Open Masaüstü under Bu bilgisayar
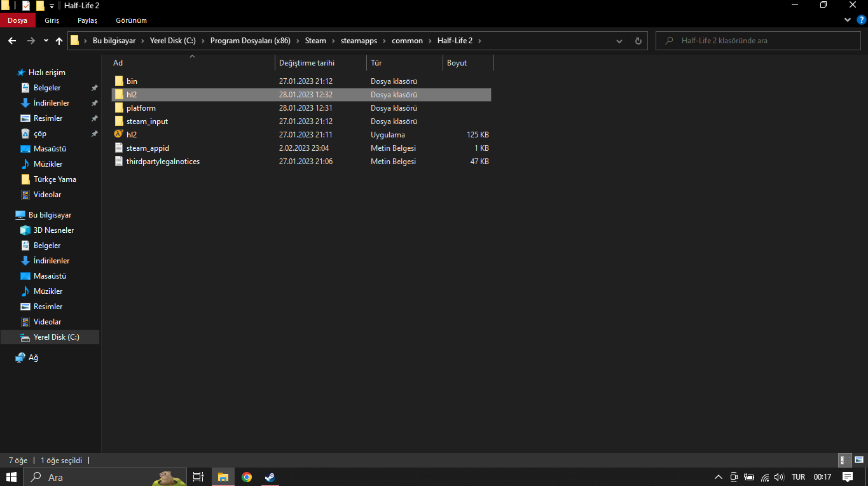The height and width of the screenshot is (486, 868). [x=50, y=276]
